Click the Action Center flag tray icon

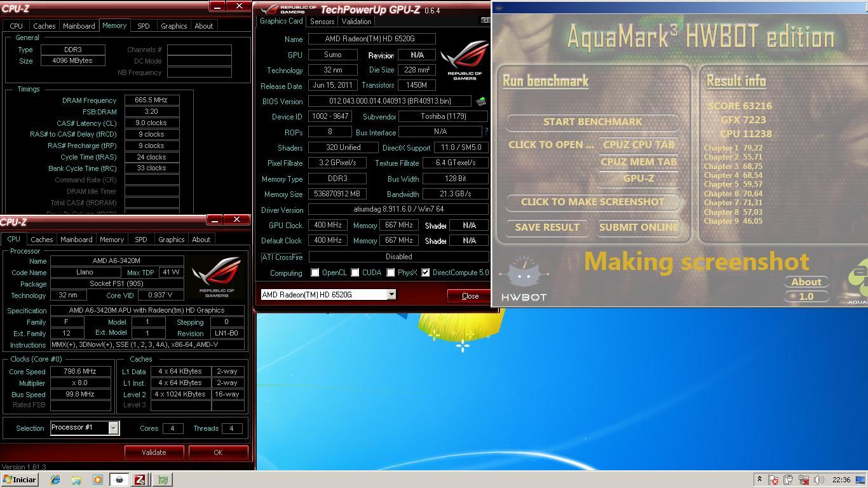click(773, 480)
